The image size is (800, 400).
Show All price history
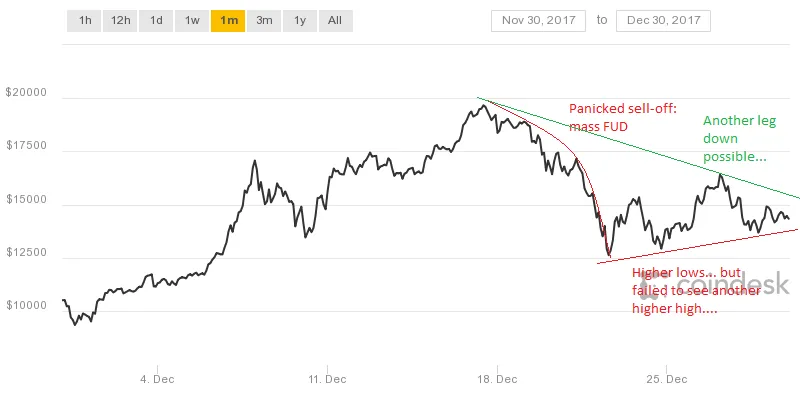pyautogui.click(x=335, y=21)
